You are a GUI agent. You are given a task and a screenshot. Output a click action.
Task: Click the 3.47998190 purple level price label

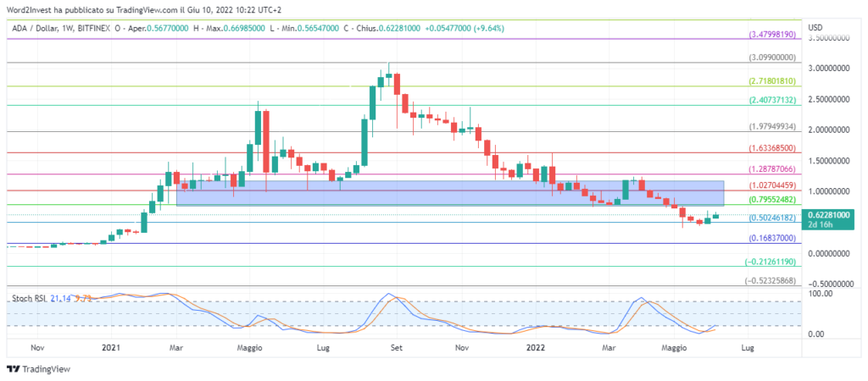click(772, 35)
